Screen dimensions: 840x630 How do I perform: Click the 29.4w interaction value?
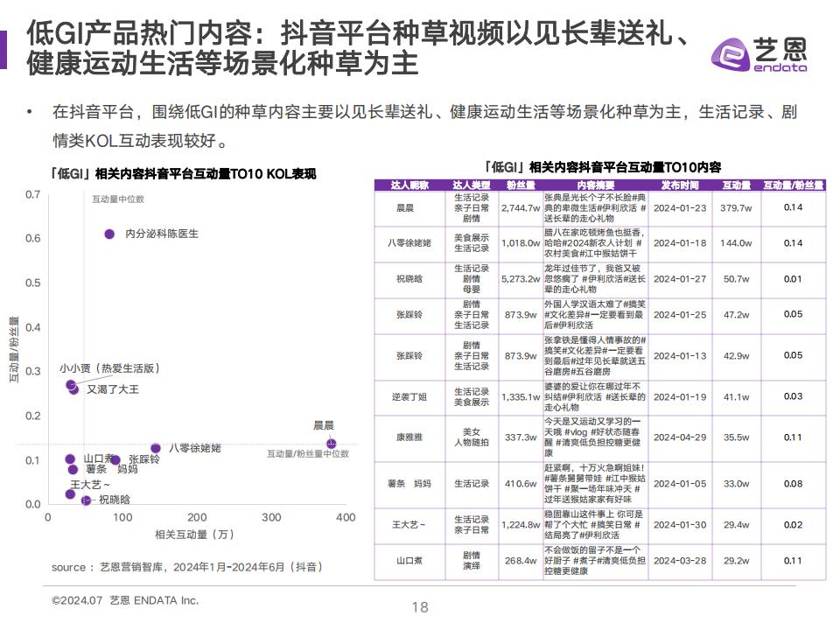(x=736, y=524)
